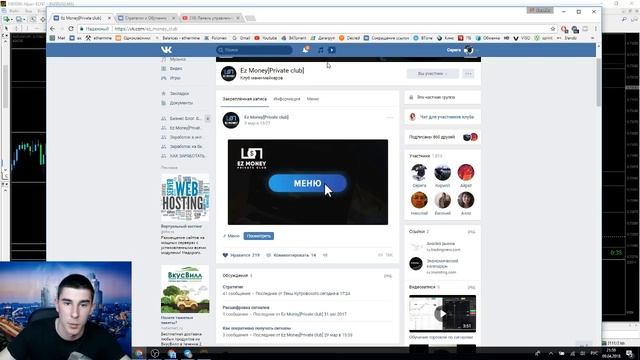This screenshot has width=640, height=360.
Task: Click 'ред.' next to Ссылки
Action: tap(471, 232)
